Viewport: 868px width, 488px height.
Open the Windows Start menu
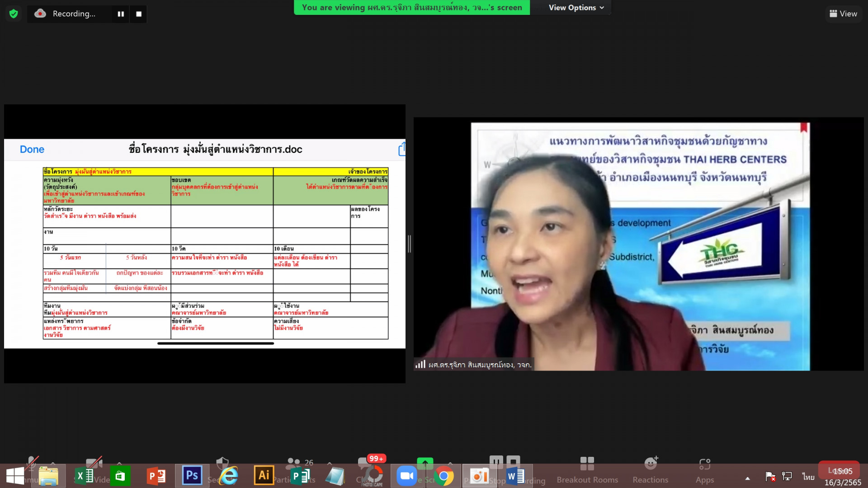(15, 476)
